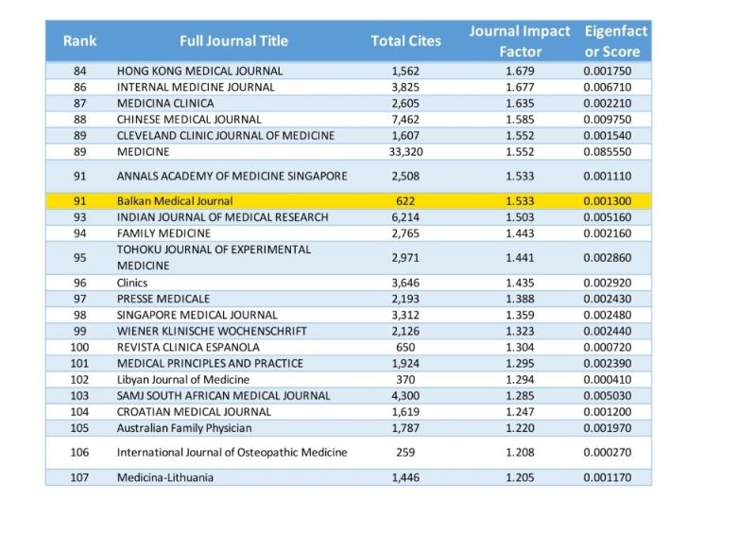756x534 pixels.
Task: Click the Full Journal Title column header
Action: pos(233,41)
